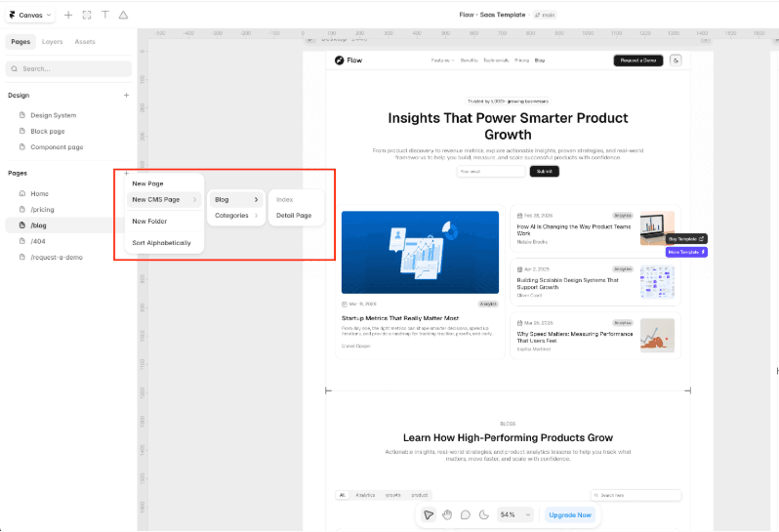Click the Testimonials nav link on canvas
This screenshot has width=779, height=532.
pyautogui.click(x=496, y=61)
